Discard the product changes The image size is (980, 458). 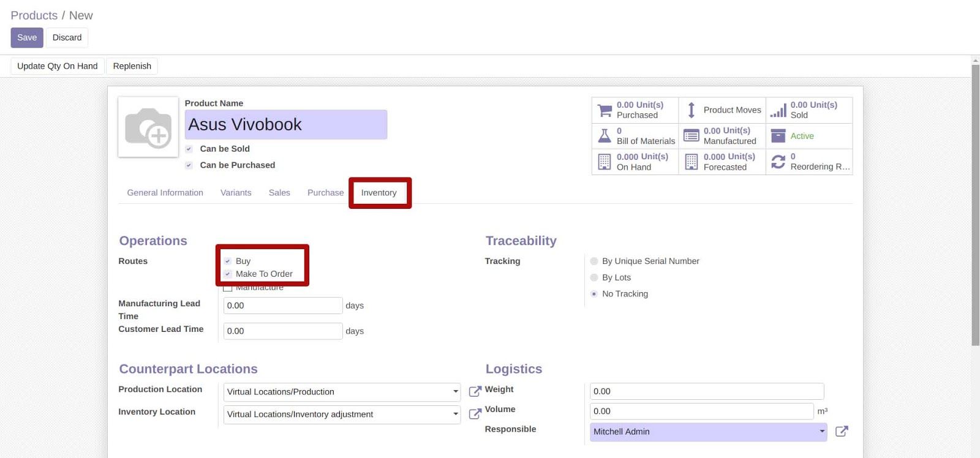pyautogui.click(x=67, y=37)
